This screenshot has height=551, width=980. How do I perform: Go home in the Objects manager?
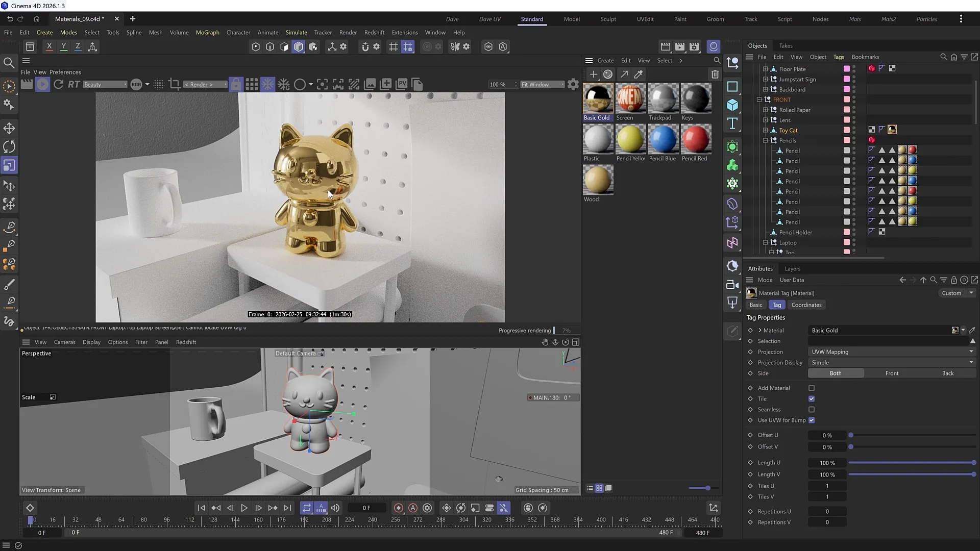[953, 57]
